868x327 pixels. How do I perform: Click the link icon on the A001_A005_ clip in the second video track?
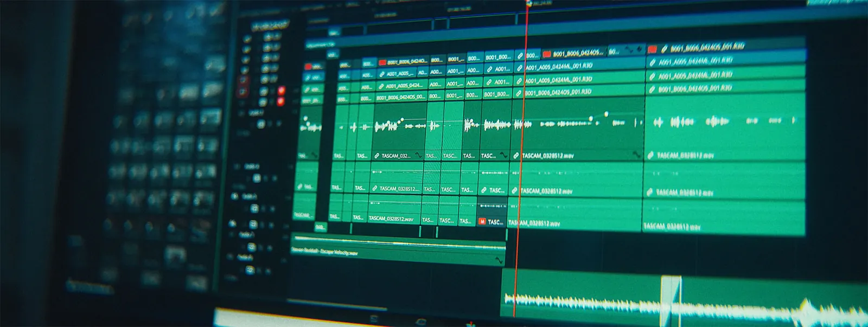382,74
